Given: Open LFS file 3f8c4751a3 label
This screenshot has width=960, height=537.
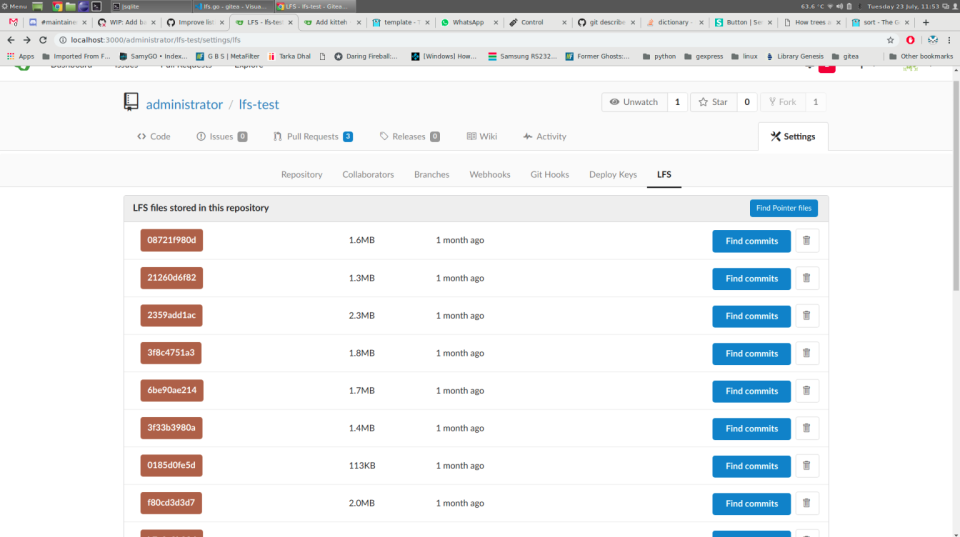Looking at the screenshot, I should (171, 353).
